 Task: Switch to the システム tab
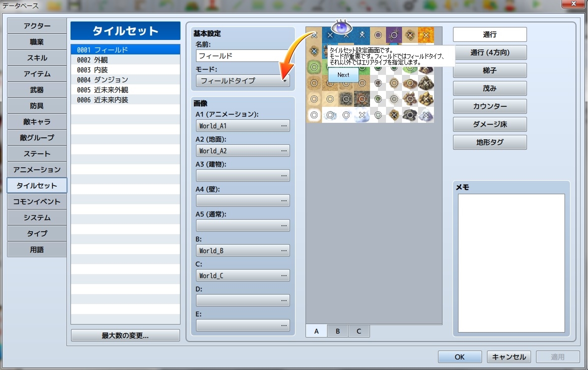(x=37, y=218)
